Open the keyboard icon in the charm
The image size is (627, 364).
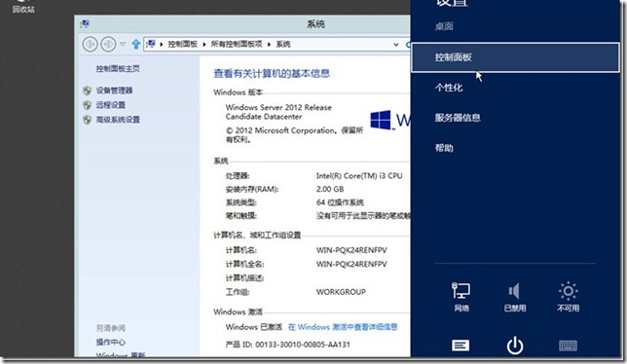(568, 346)
